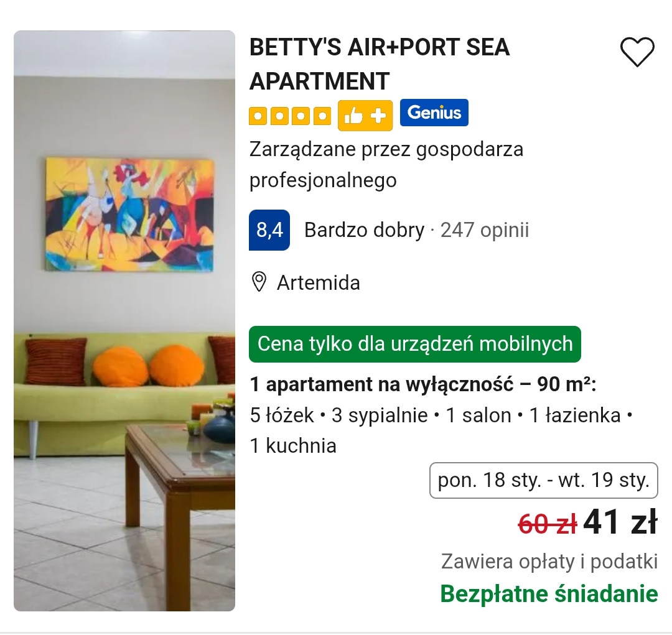The height and width of the screenshot is (635, 672).
Task: Click the Bezpłatne śniadanie label
Action: [x=549, y=594]
